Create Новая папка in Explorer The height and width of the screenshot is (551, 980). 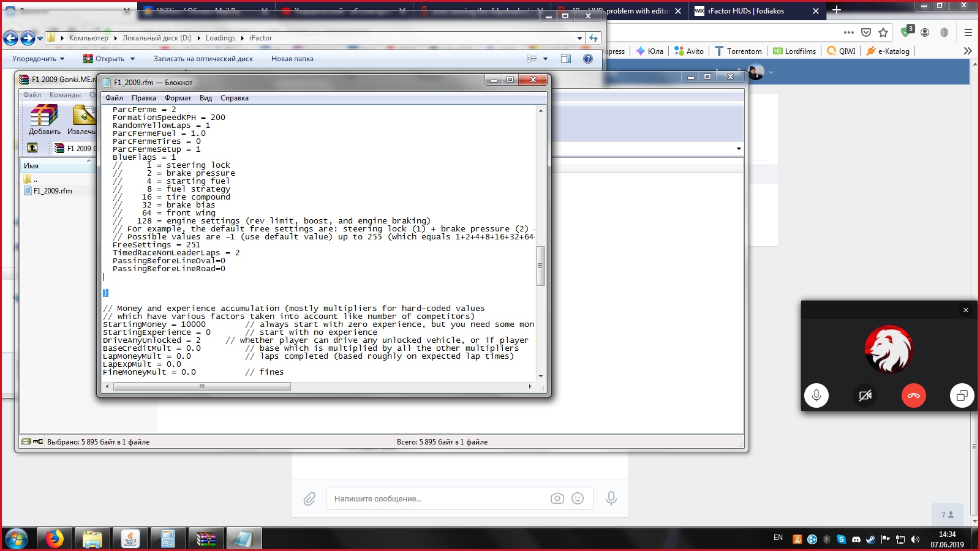coord(292,59)
